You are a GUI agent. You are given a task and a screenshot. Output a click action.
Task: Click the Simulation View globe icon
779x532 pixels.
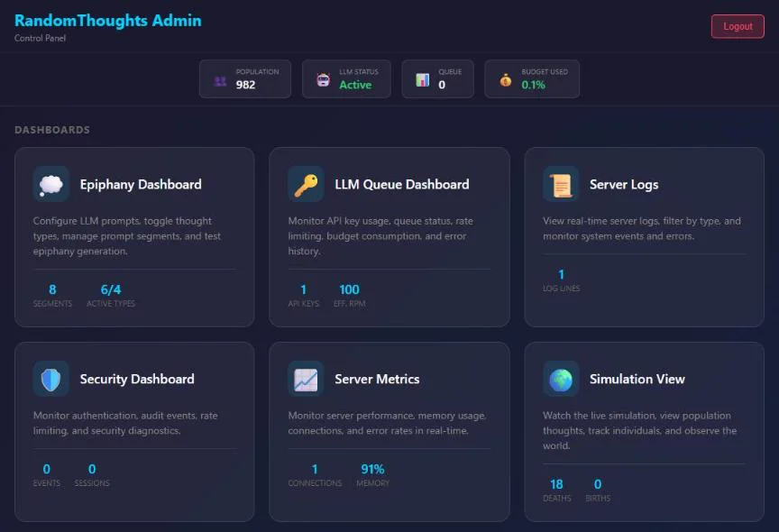[x=561, y=379]
